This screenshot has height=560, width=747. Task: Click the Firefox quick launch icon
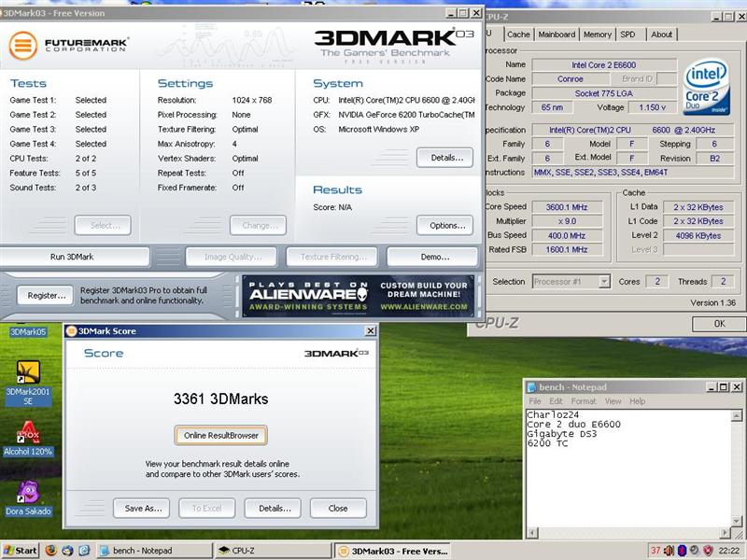[51, 550]
